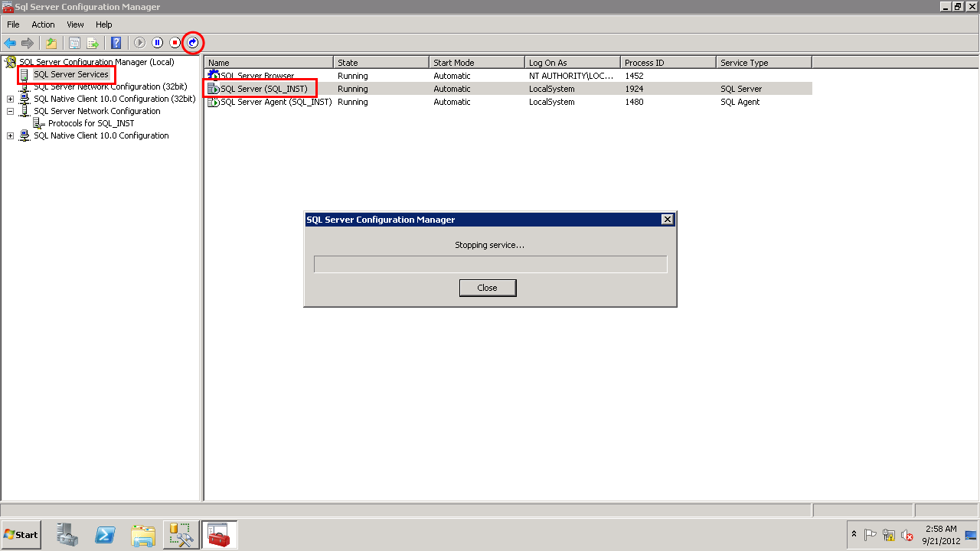Open the View menu
The height and width of the screenshot is (551, 980).
[x=75, y=24]
